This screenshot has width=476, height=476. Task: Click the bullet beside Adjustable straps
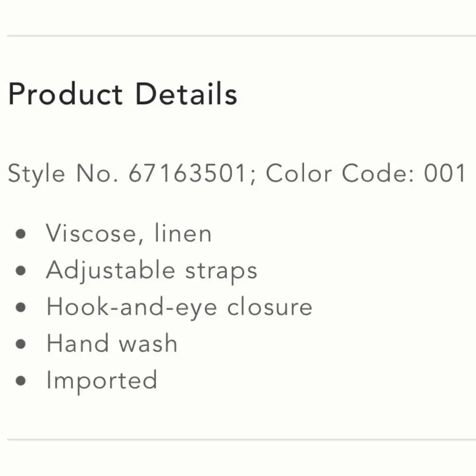pyautogui.click(x=20, y=271)
